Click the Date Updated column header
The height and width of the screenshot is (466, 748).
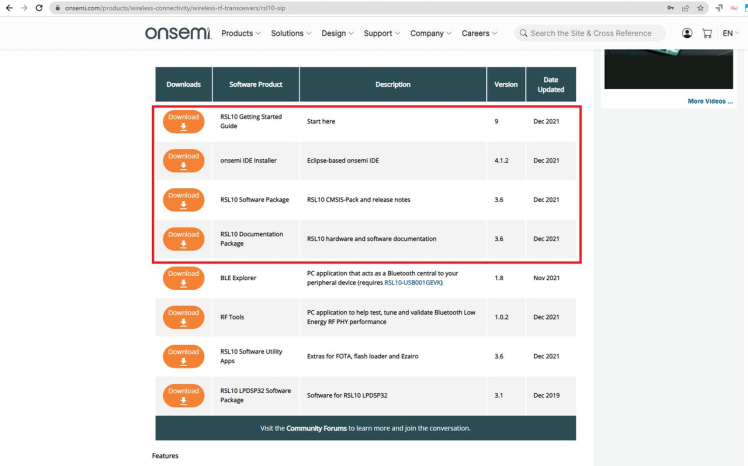(x=551, y=84)
